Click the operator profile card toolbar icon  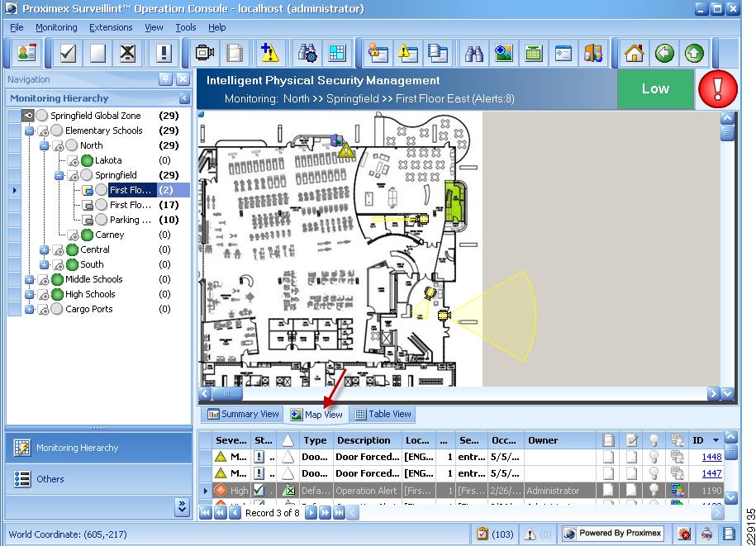pos(26,53)
